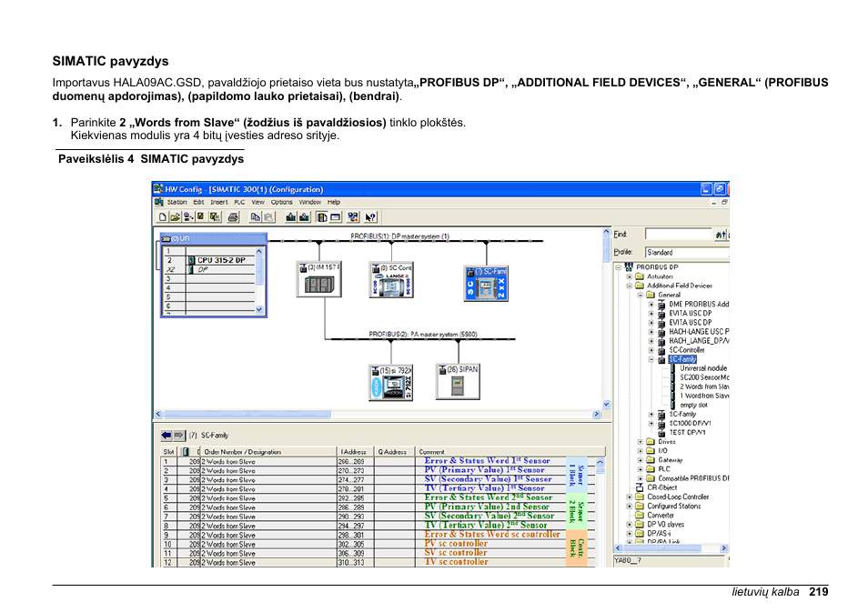
Task: Open network configuration with the colorful NetPro icon
Action: coord(352,216)
